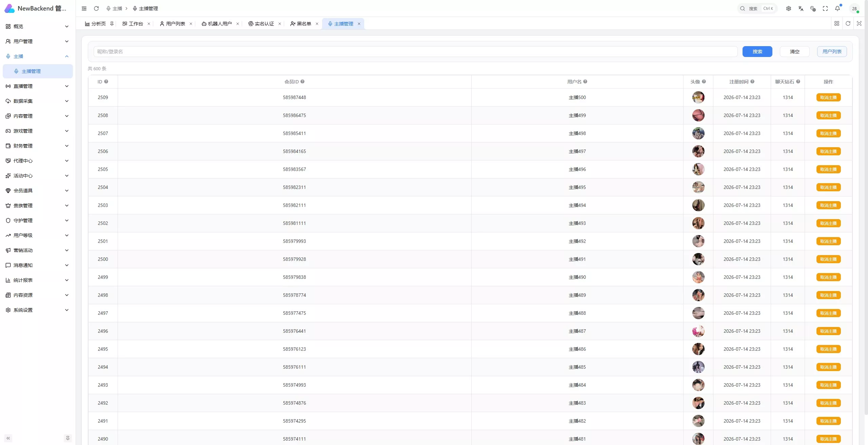Viewport: 868px width, 445px height.
Task: Open the user avatar menu labeled 28
Action: pyautogui.click(x=854, y=8)
